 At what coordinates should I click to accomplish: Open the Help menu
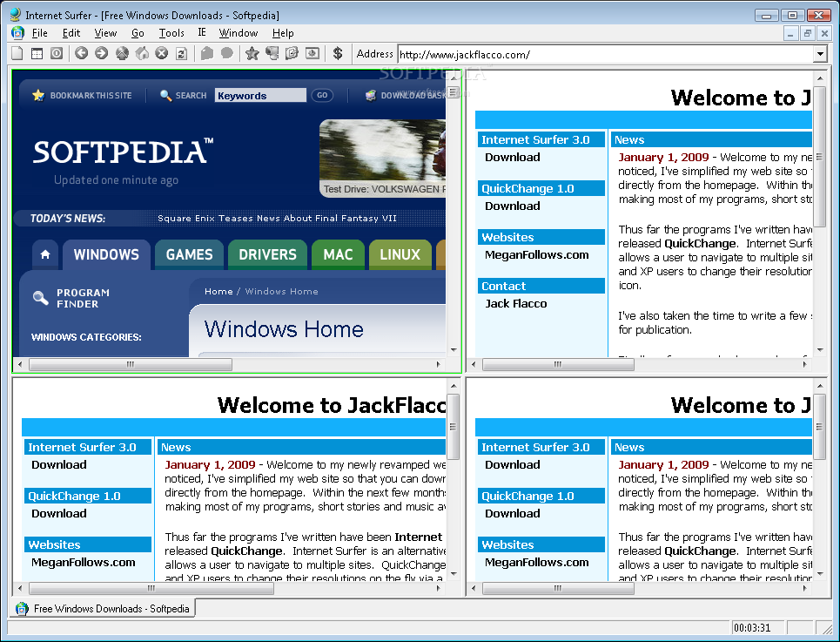click(x=283, y=33)
